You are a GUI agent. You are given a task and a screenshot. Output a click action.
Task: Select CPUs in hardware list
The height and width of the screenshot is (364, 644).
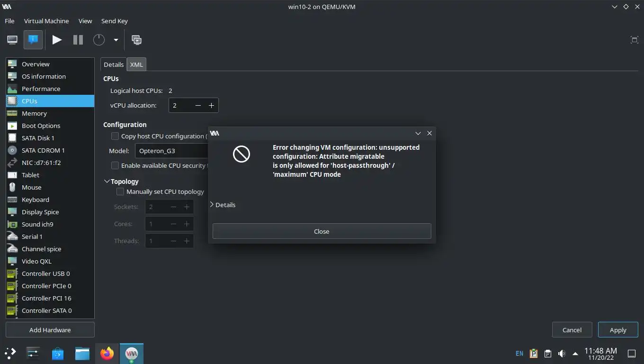(50, 101)
